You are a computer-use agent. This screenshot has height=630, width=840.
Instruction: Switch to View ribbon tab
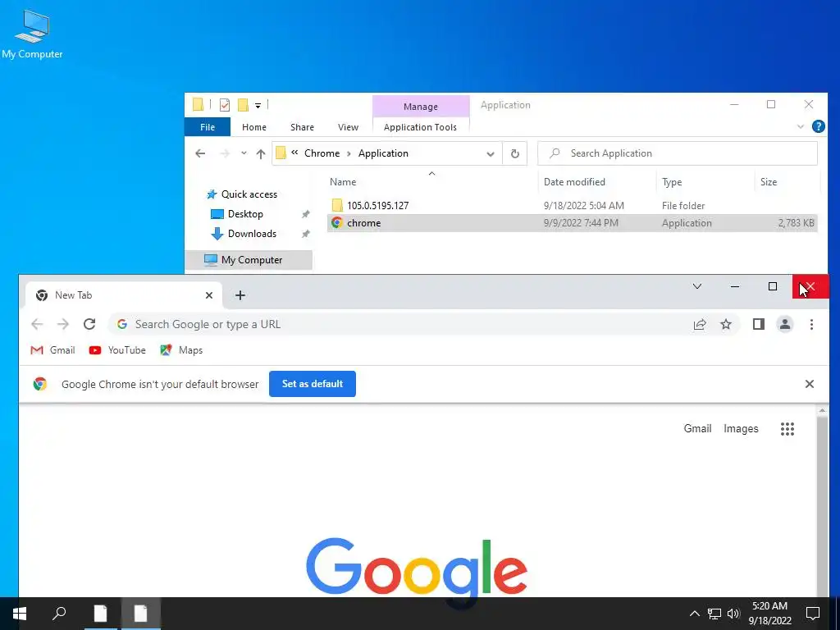(348, 127)
